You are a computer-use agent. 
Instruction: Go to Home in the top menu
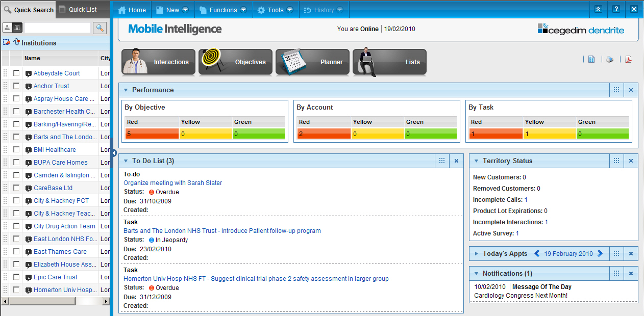132,10
